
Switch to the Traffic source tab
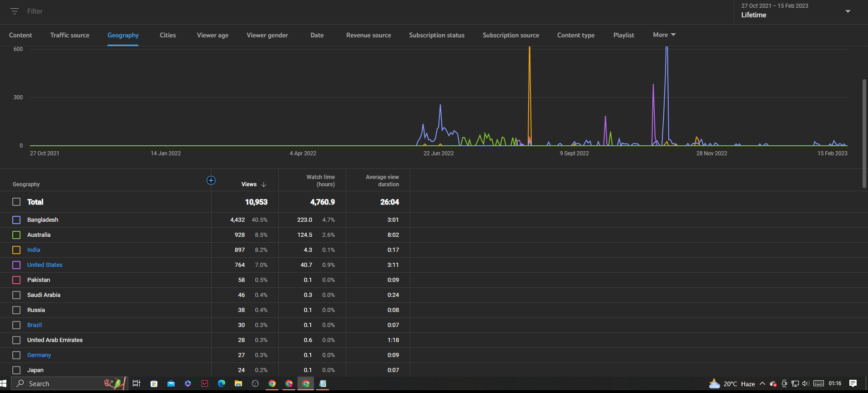70,35
